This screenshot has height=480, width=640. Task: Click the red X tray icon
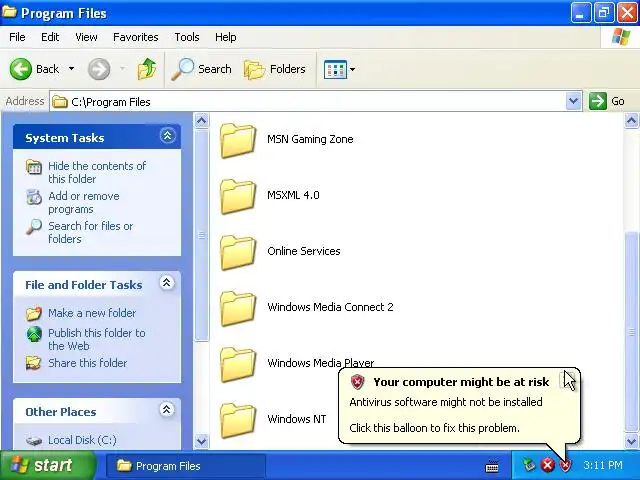[547, 465]
